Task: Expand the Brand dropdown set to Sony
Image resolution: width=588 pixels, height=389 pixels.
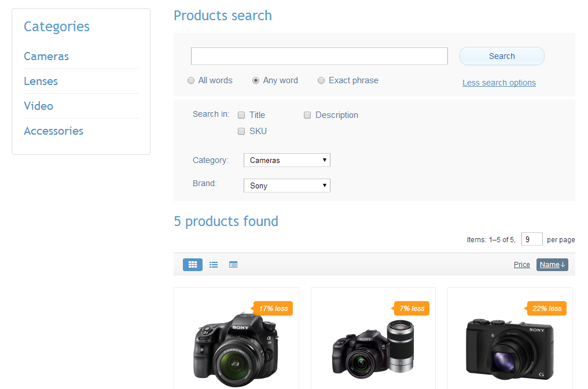Action: (x=287, y=186)
